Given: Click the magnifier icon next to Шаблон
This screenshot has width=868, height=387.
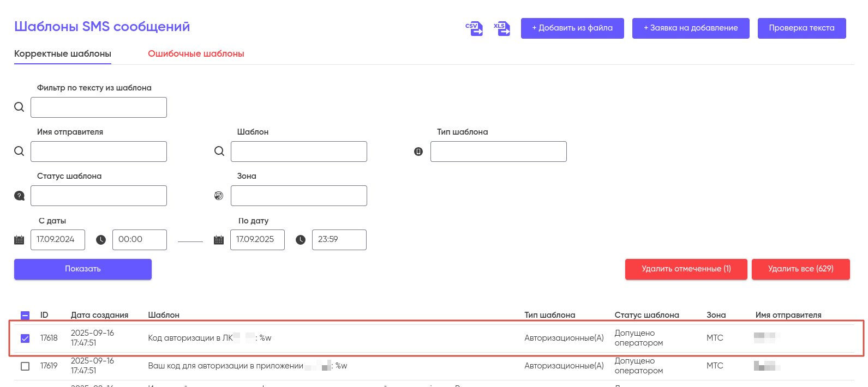Looking at the screenshot, I should click(219, 151).
